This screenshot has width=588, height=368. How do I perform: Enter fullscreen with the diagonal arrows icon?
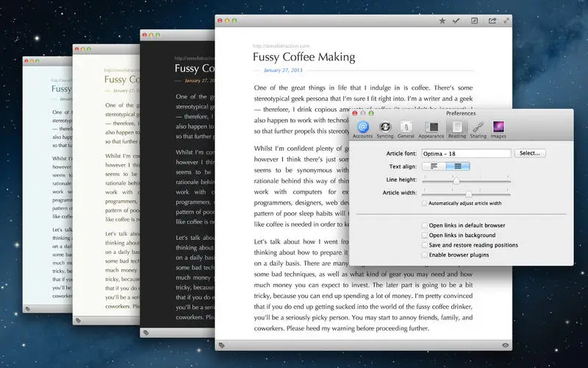pos(506,21)
